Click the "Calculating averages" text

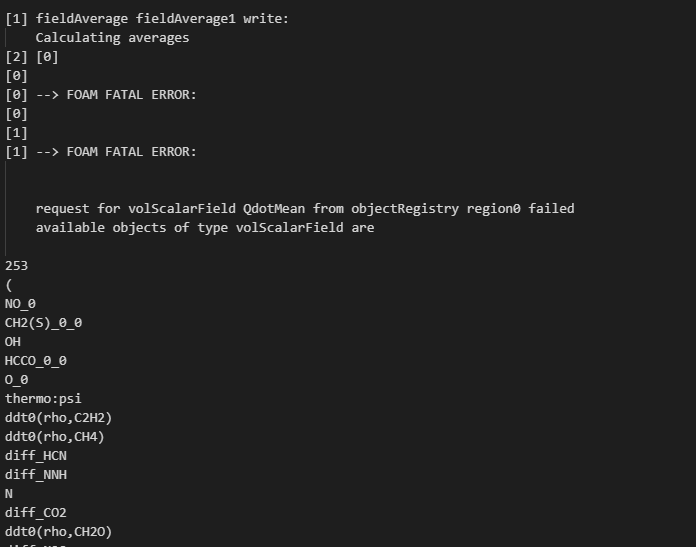click(112, 38)
